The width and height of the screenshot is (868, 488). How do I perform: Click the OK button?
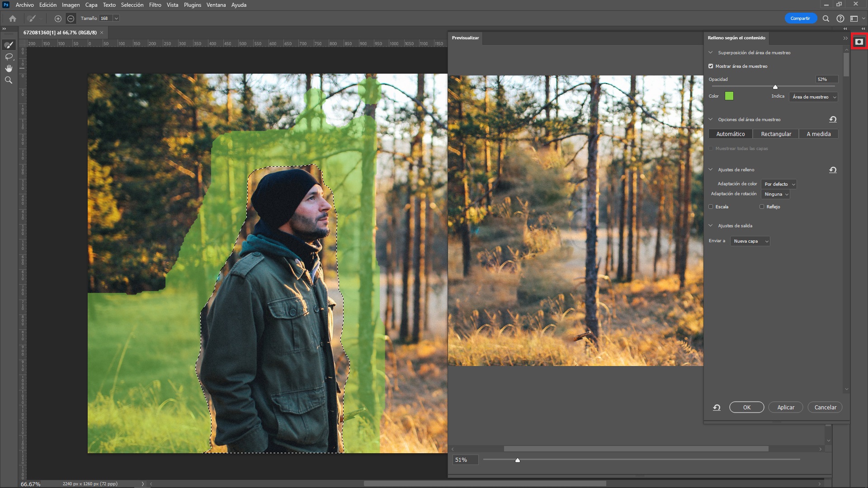tap(746, 407)
